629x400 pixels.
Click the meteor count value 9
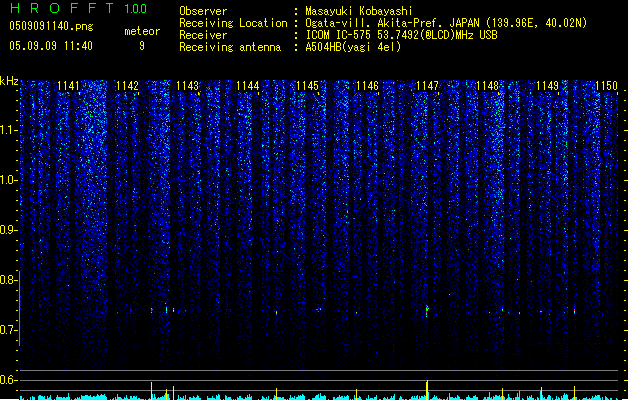[142, 46]
